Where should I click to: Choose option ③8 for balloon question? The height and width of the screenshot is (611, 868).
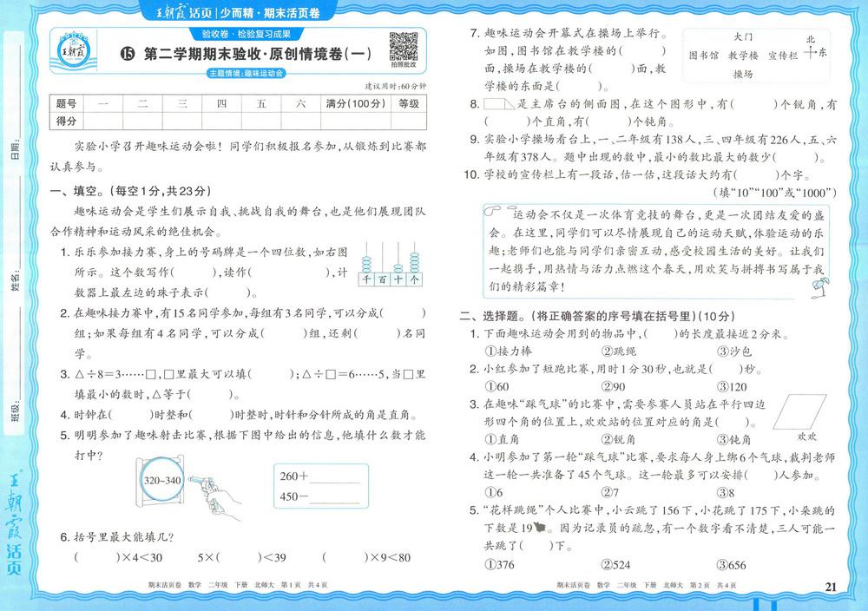click(726, 493)
